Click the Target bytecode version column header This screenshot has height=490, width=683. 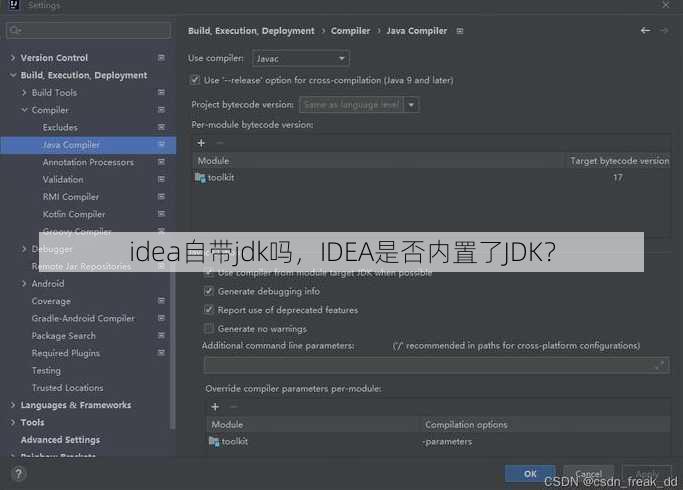tap(619, 161)
